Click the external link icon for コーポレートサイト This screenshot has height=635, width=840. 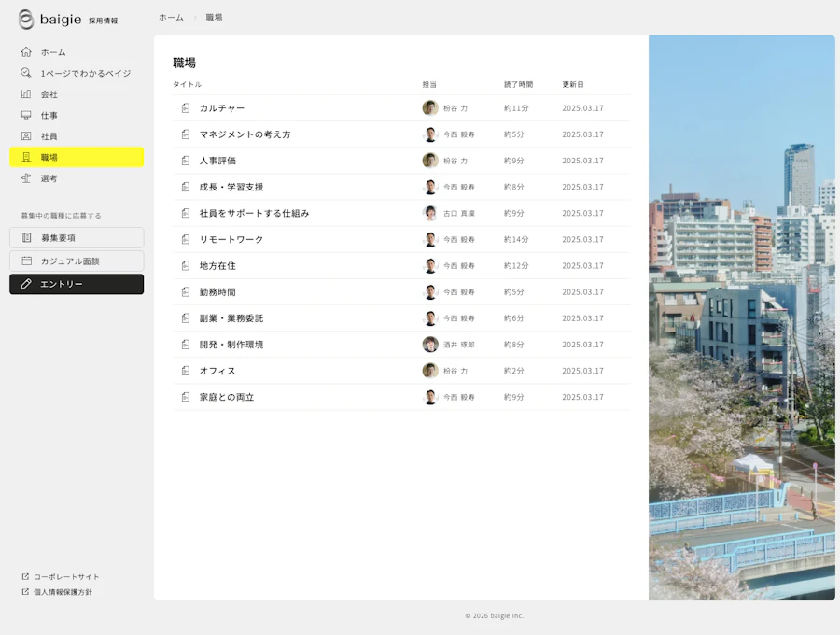tap(25, 576)
